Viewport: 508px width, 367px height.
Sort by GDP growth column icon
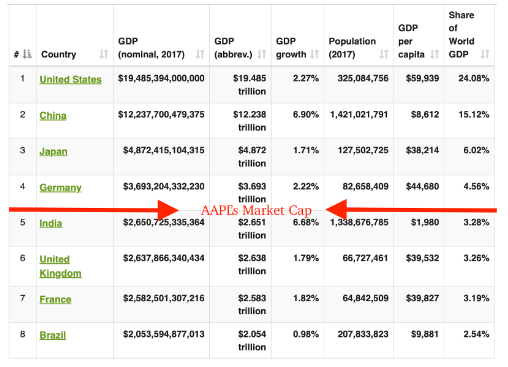click(x=315, y=54)
